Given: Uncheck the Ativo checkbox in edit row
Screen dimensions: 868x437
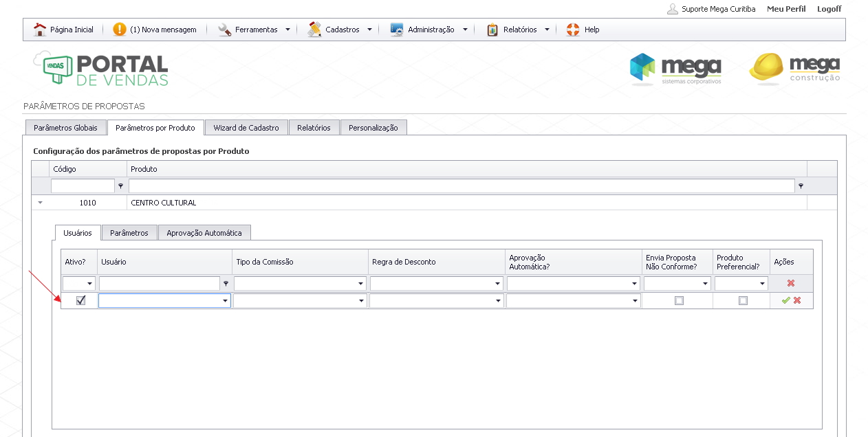Looking at the screenshot, I should [x=80, y=300].
